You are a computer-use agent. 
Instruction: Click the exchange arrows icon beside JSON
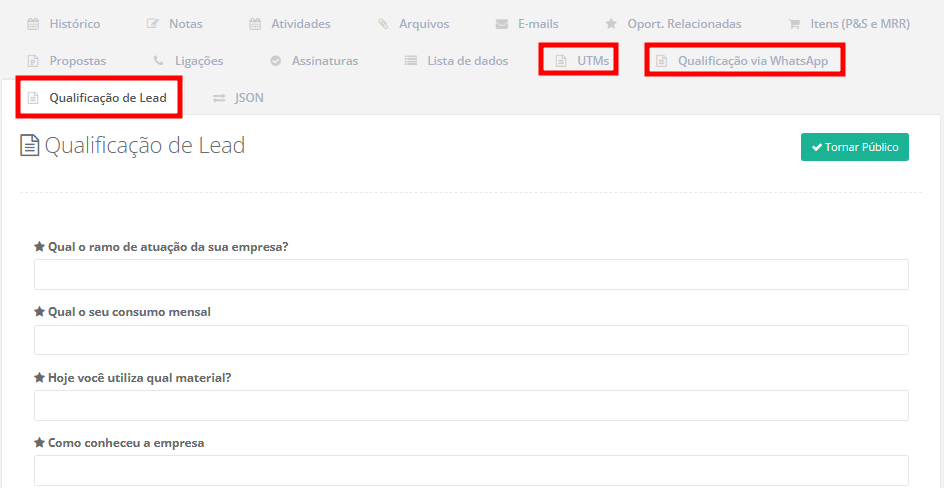click(219, 98)
